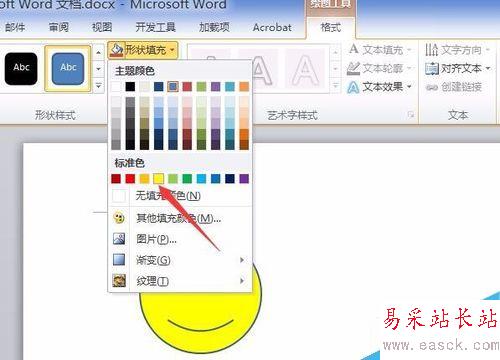The width and height of the screenshot is (500, 360).
Task: Click the 文本填充 text fill icon
Action: 354,50
